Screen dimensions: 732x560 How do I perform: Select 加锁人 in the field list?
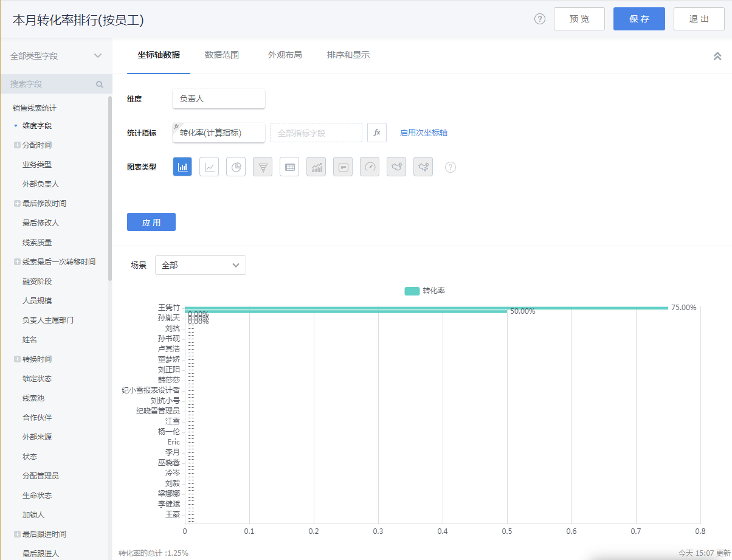click(33, 514)
